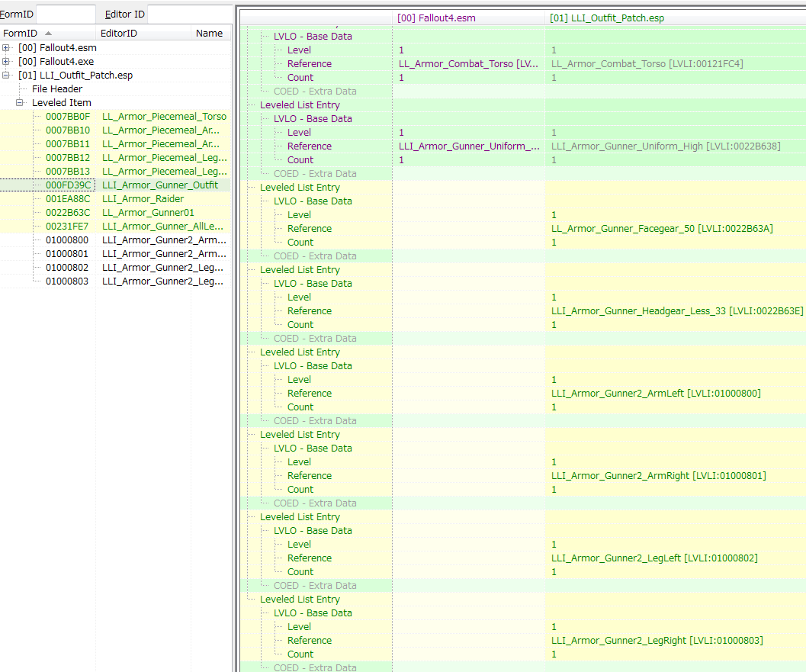Select record 01000803 in the tree
Screen dimensions: 806x672
116,281
